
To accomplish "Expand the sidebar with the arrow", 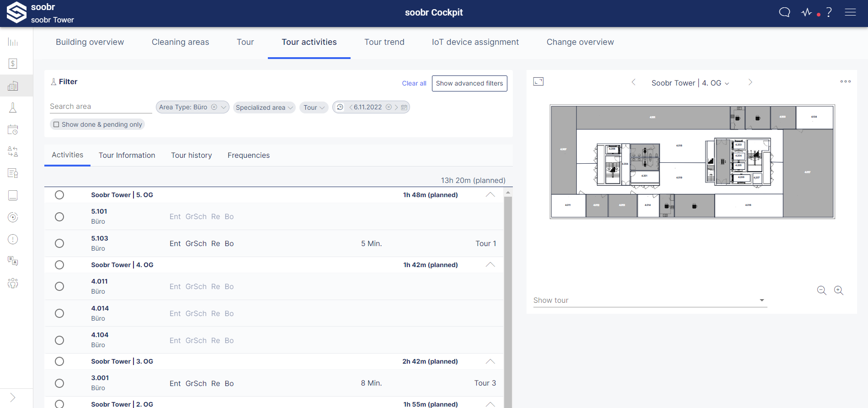I will point(13,398).
